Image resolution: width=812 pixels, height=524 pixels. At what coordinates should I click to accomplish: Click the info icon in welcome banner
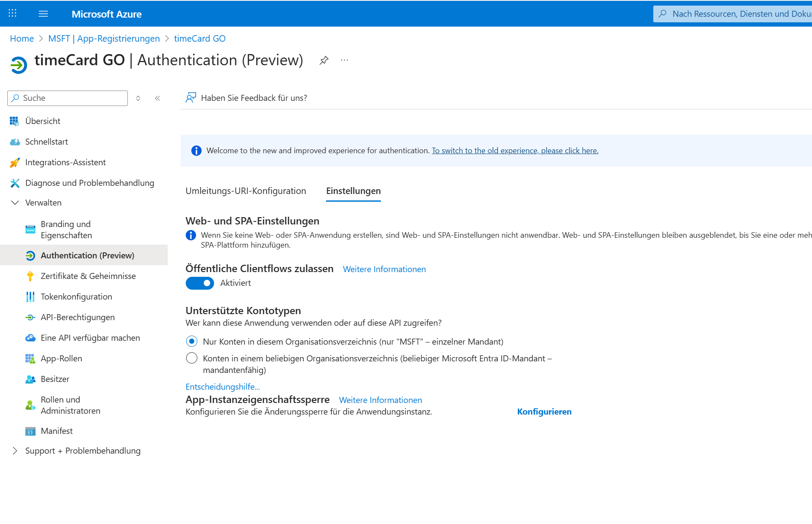tap(196, 151)
